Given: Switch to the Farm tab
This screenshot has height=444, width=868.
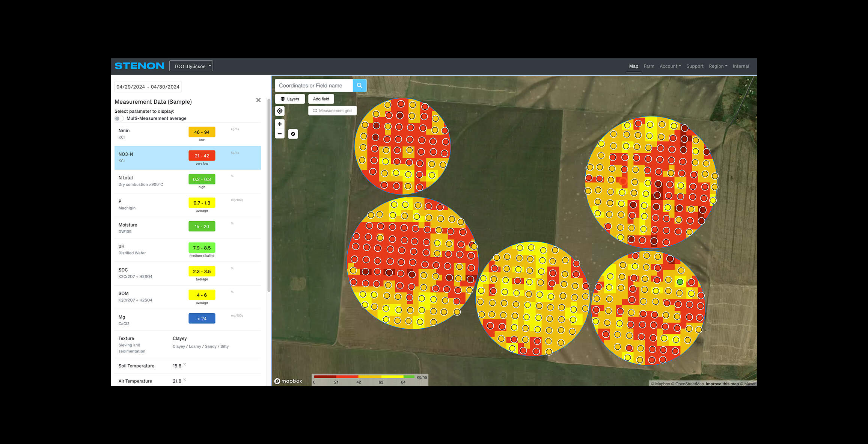Looking at the screenshot, I should coord(649,66).
